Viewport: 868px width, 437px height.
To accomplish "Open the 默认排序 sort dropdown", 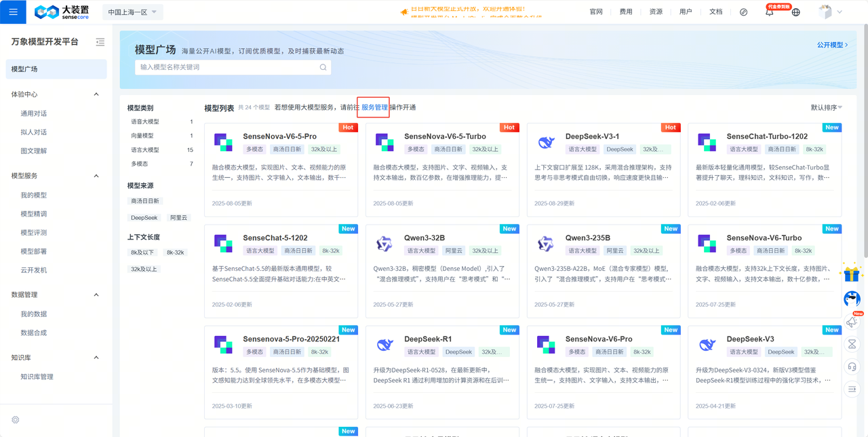I will coord(827,108).
